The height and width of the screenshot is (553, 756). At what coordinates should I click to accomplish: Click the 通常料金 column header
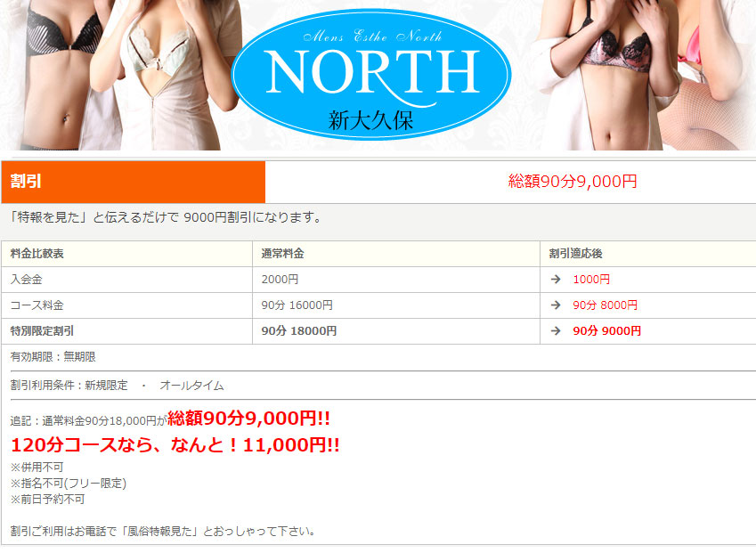click(282, 254)
